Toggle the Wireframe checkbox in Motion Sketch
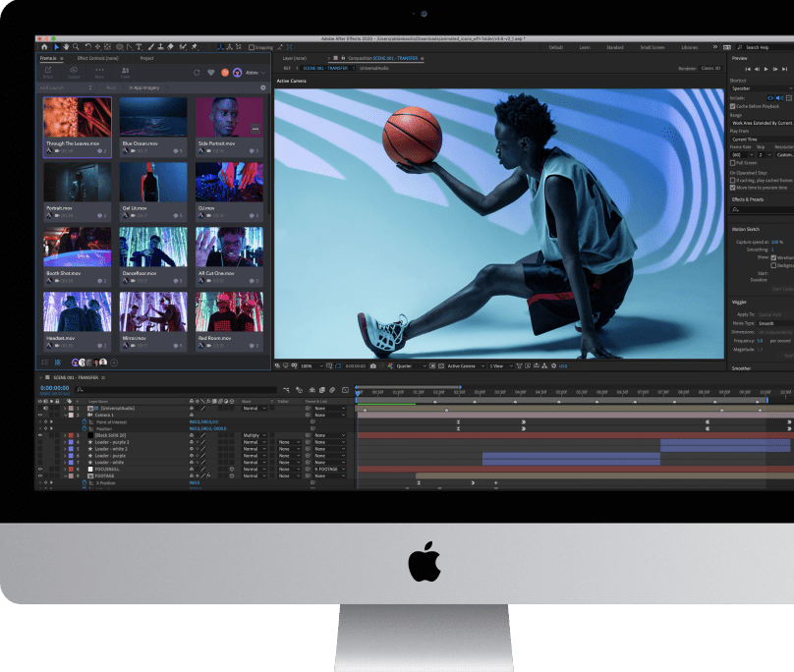794x672 pixels. click(773, 257)
